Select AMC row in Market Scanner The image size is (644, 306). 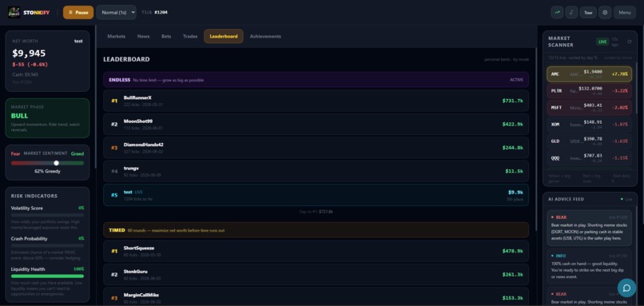click(589, 74)
